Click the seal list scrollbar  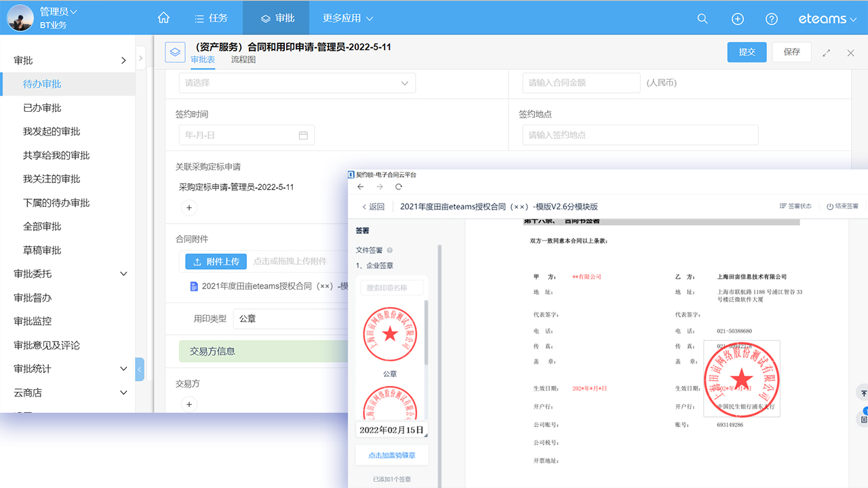coord(426,333)
